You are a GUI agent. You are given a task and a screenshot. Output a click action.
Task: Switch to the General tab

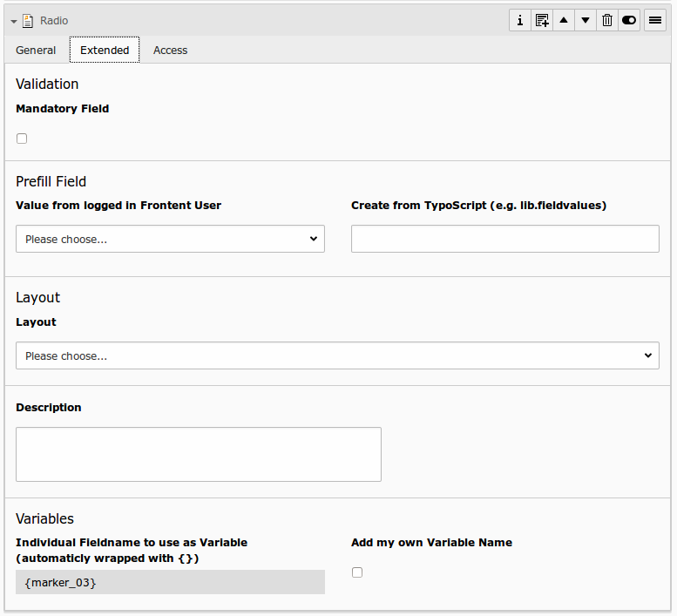click(36, 51)
